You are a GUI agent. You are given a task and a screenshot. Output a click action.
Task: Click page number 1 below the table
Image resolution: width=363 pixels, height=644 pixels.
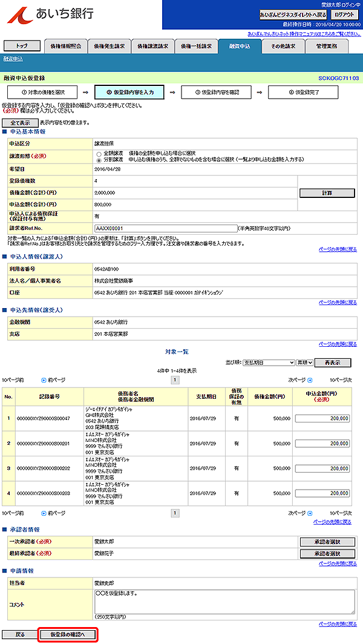pos(175,513)
